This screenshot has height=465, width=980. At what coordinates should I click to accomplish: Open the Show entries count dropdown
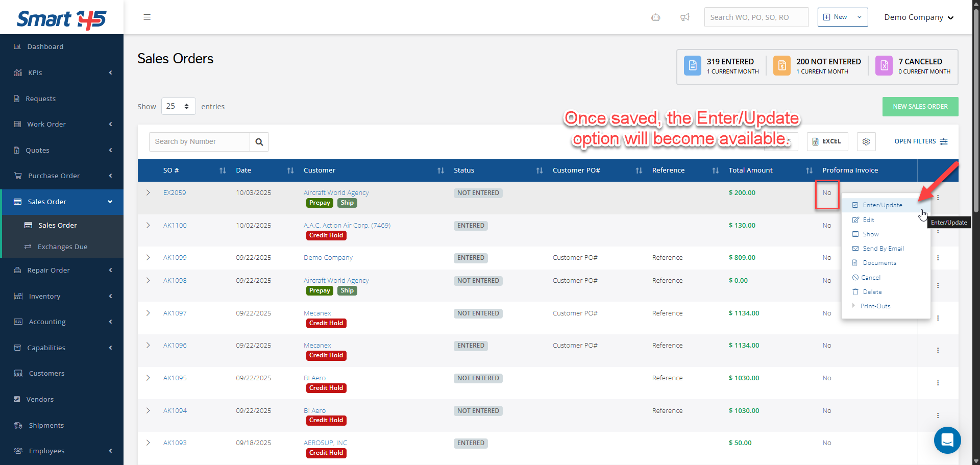click(x=178, y=106)
